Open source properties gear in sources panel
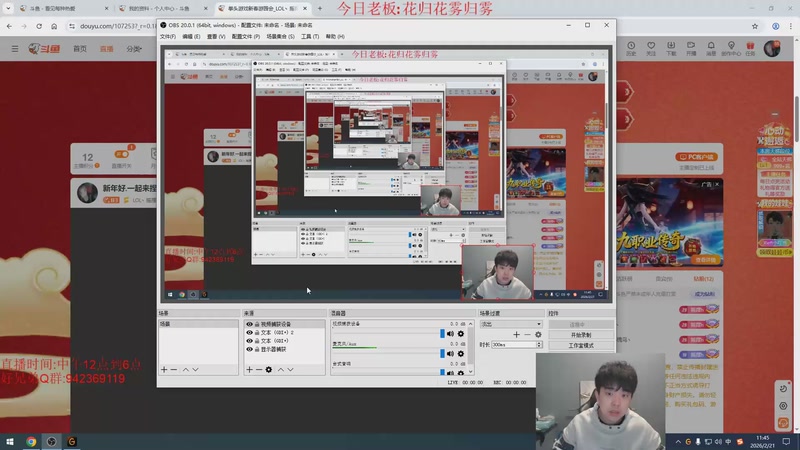The width and height of the screenshot is (800, 450). (x=269, y=369)
